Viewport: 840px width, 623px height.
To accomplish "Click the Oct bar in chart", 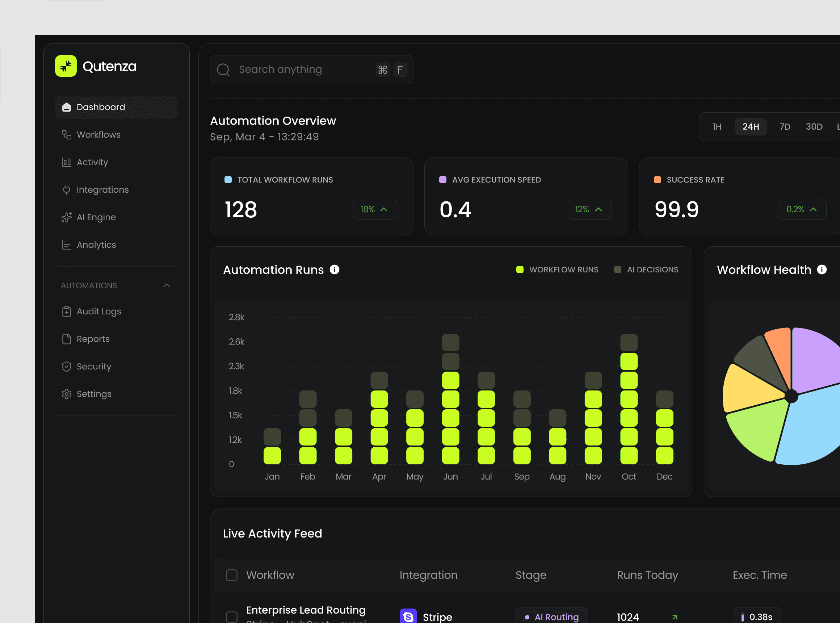I will (629, 399).
